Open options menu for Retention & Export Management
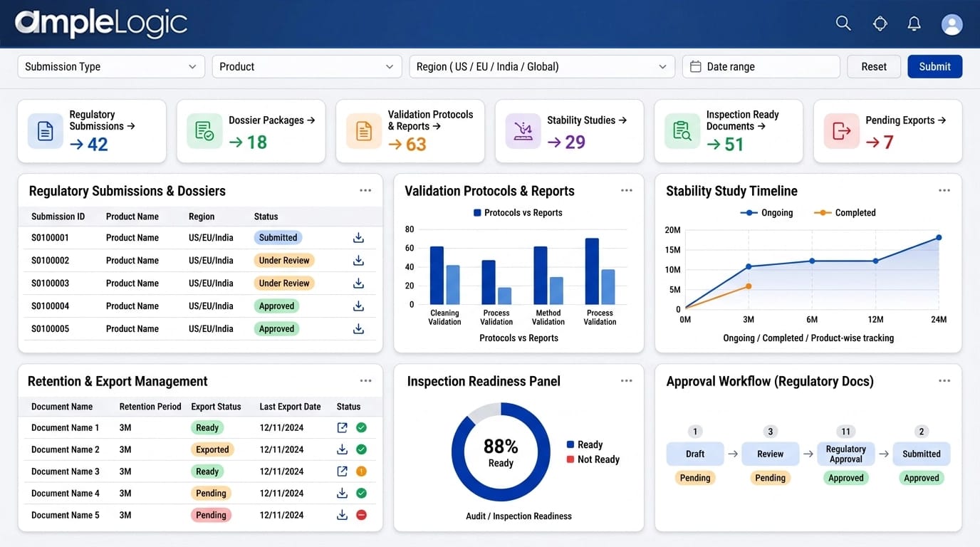Image resolution: width=980 pixels, height=547 pixels. pos(365,381)
